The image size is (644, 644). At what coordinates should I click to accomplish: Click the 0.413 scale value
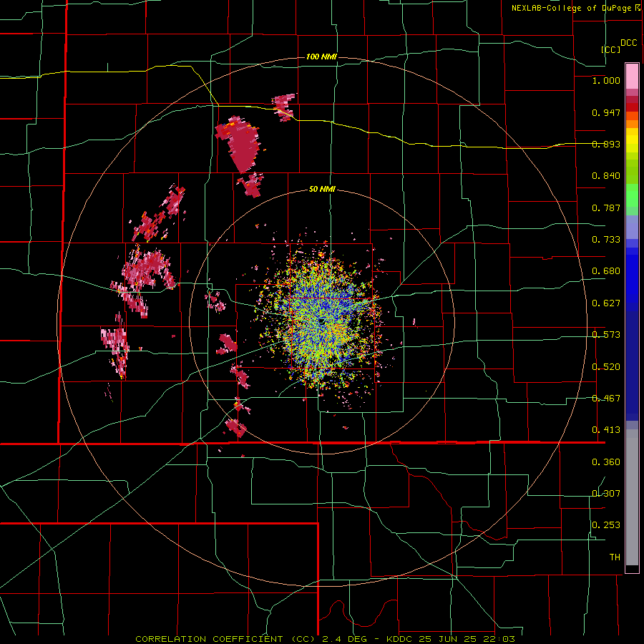tap(606, 430)
